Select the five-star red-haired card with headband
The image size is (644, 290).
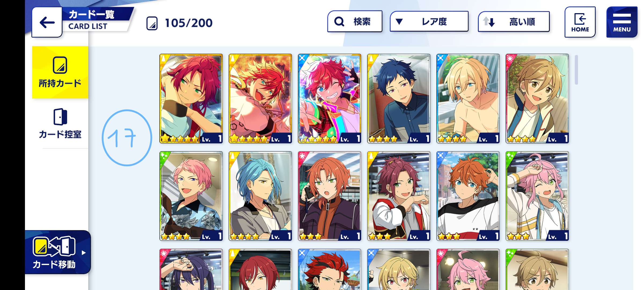(x=191, y=99)
